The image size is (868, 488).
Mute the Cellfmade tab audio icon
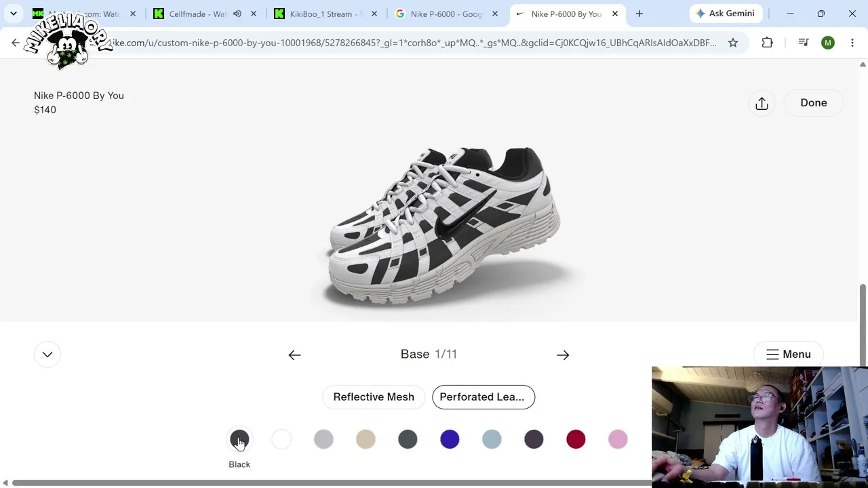pyautogui.click(x=237, y=14)
